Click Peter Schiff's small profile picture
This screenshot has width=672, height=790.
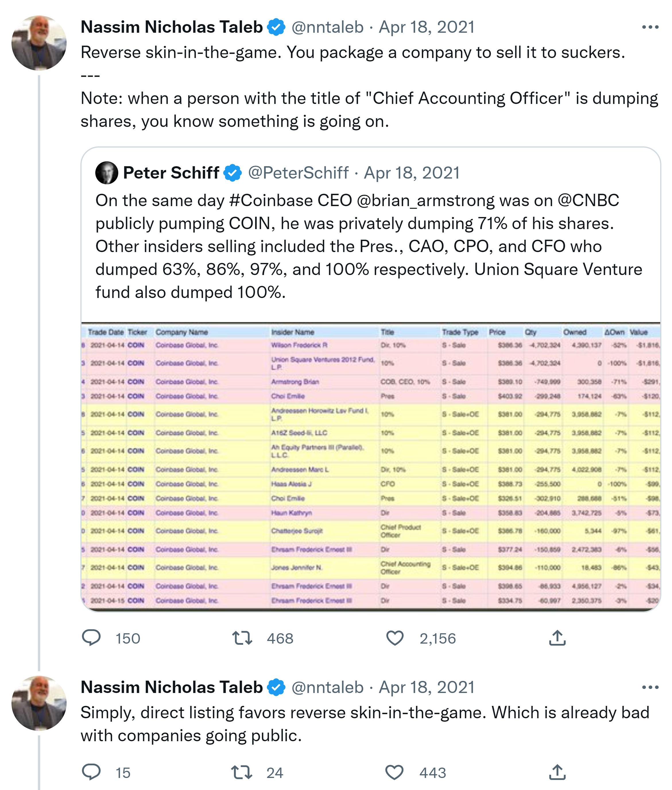coord(107,173)
